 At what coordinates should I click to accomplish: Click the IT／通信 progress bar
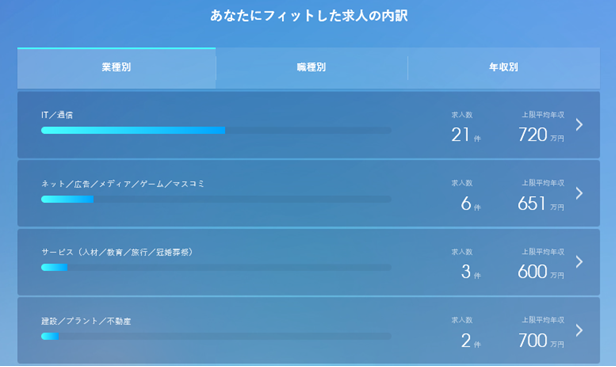[216, 130]
